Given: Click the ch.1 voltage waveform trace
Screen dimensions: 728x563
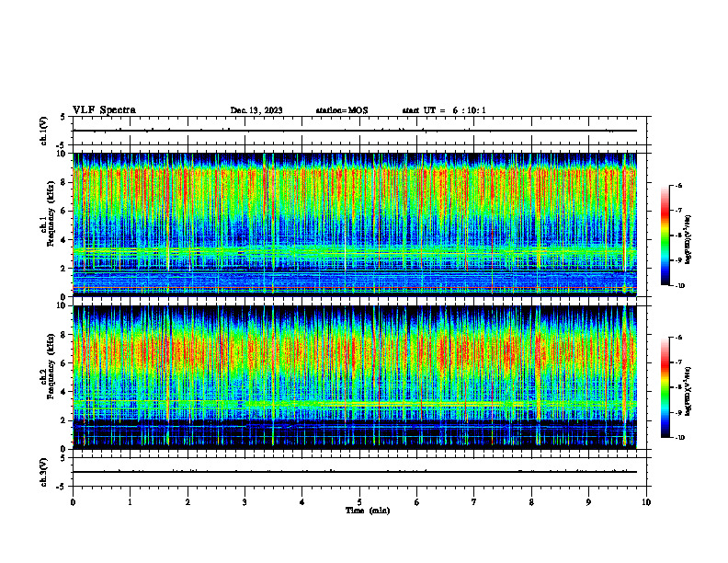Looking at the screenshot, I should click(x=355, y=131).
